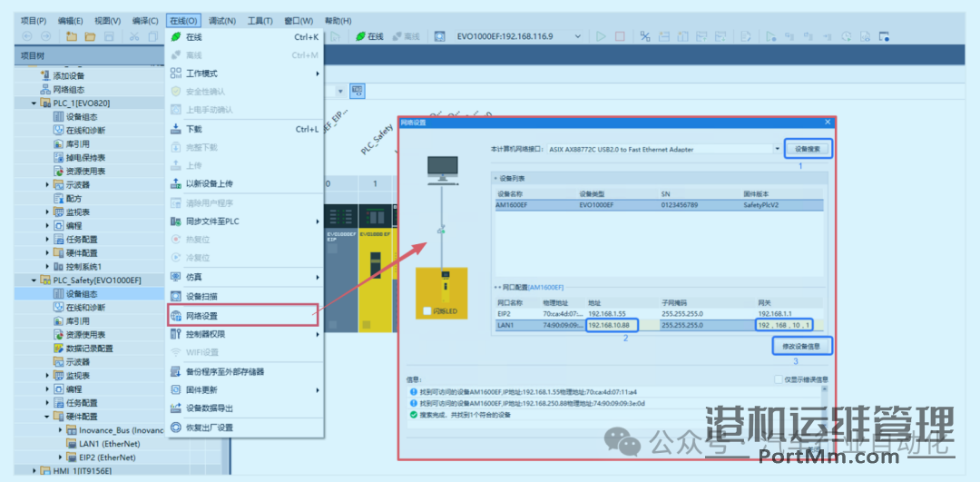
Task: Click the yellow safety PLC image in dialog
Action: pyautogui.click(x=441, y=294)
